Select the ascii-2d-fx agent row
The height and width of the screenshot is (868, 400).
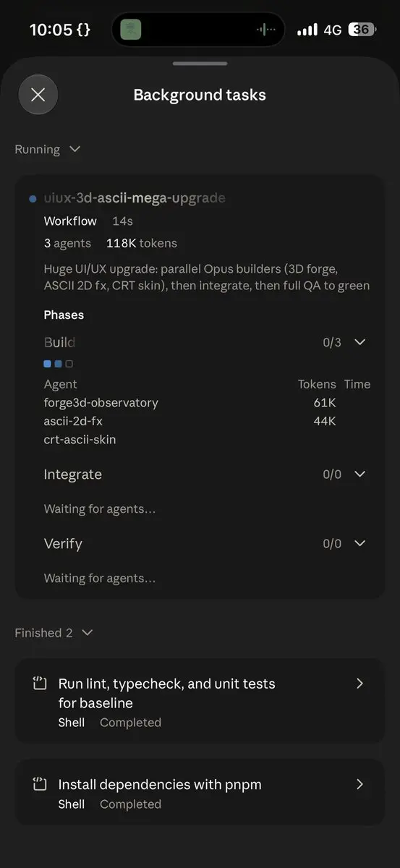point(207,421)
